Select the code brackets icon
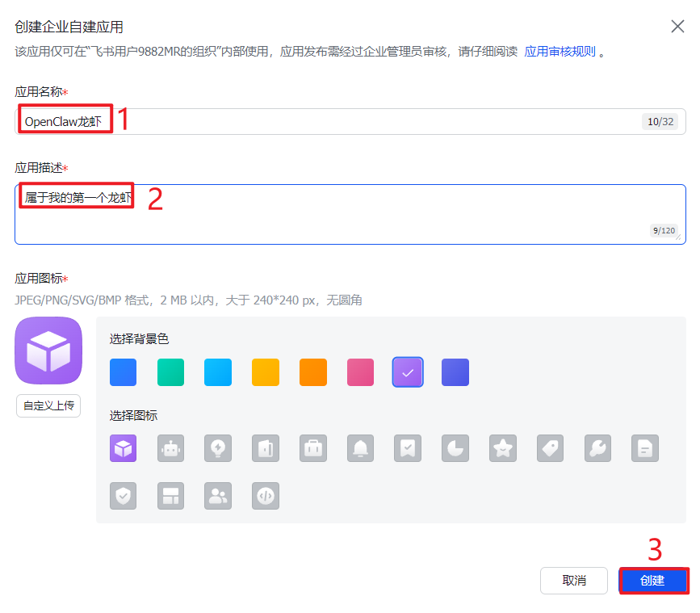Viewport: 700px width, 613px height. tap(266, 496)
